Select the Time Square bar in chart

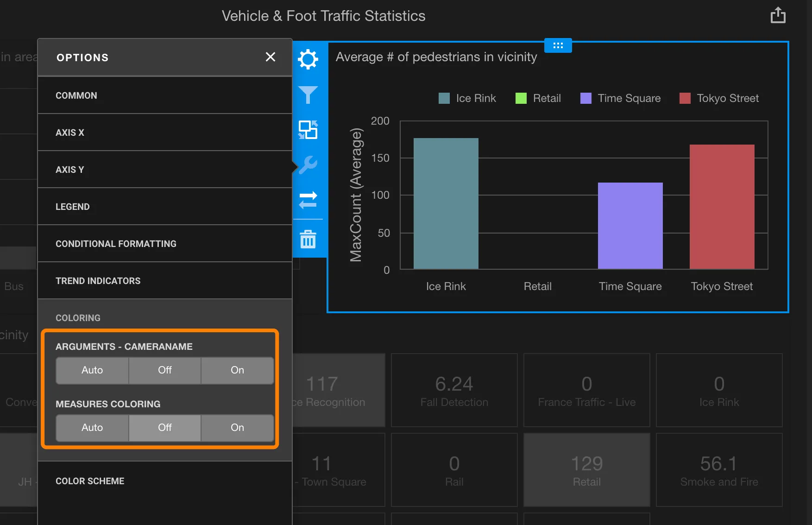point(630,226)
